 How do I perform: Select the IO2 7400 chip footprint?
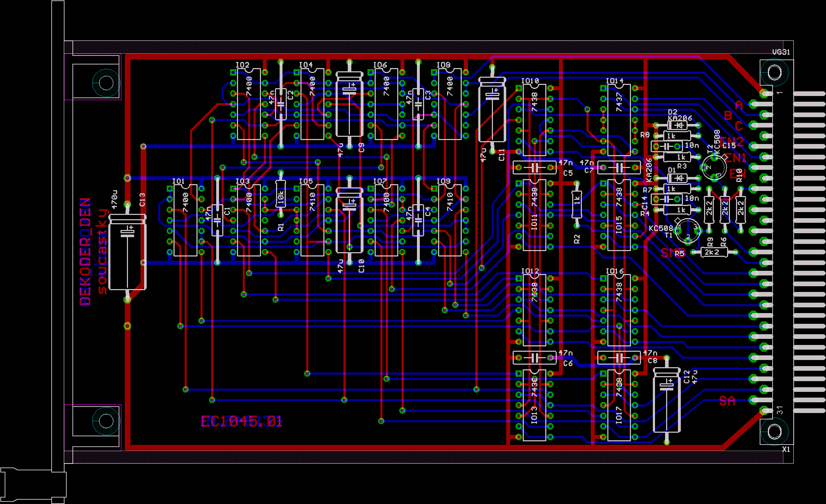(x=248, y=104)
